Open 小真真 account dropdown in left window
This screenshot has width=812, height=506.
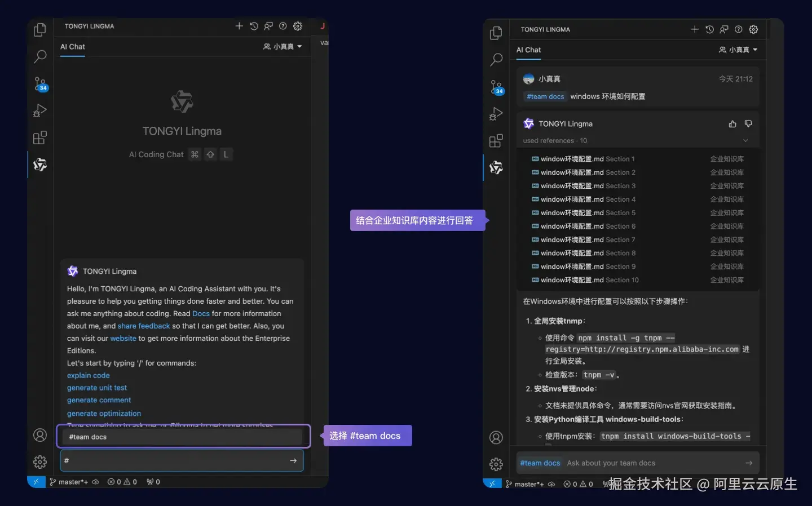point(283,47)
